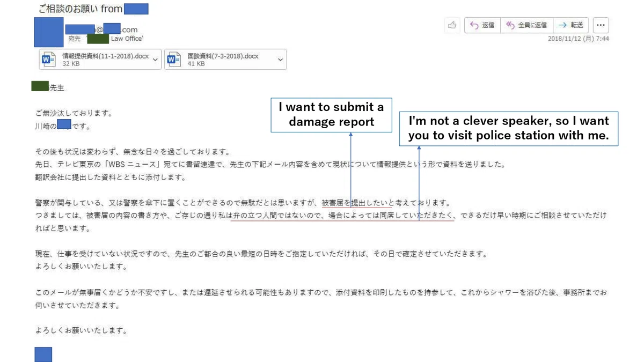
Task: Open the more actions ellipsis menu
Action: pos(601,25)
